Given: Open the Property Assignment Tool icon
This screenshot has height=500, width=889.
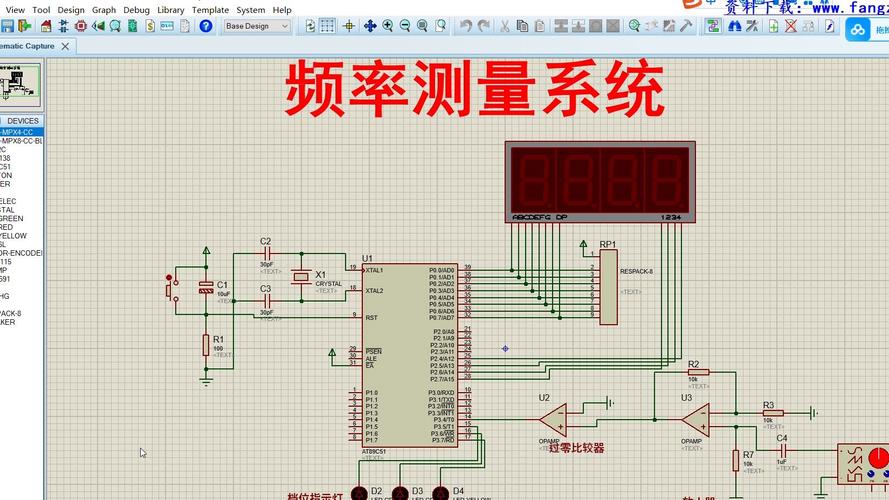Looking at the screenshot, I should pyautogui.click(x=752, y=26).
